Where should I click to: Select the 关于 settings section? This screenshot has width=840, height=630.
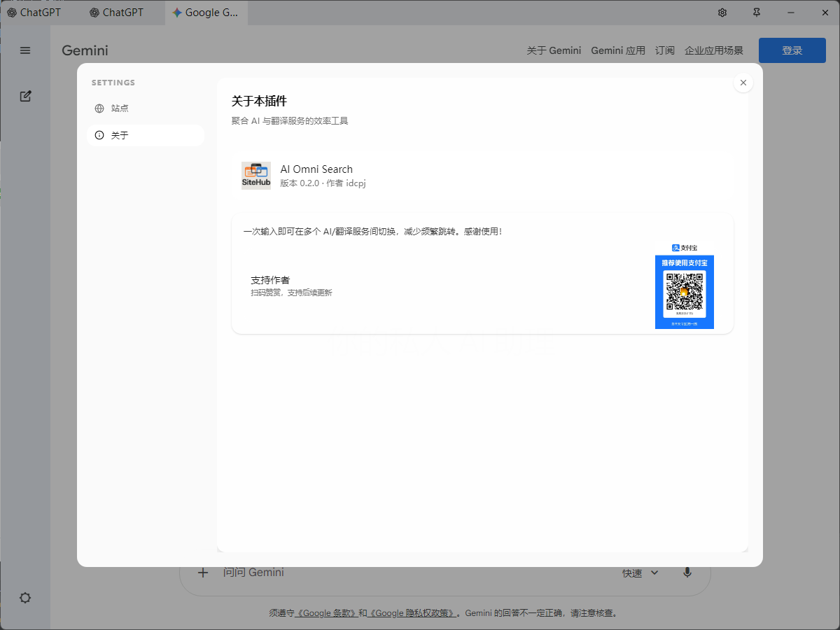[146, 135]
